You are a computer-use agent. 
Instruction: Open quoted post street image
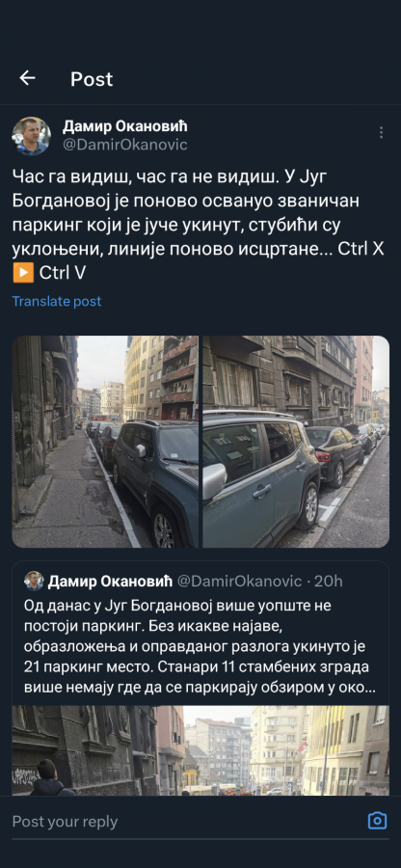tap(200, 750)
